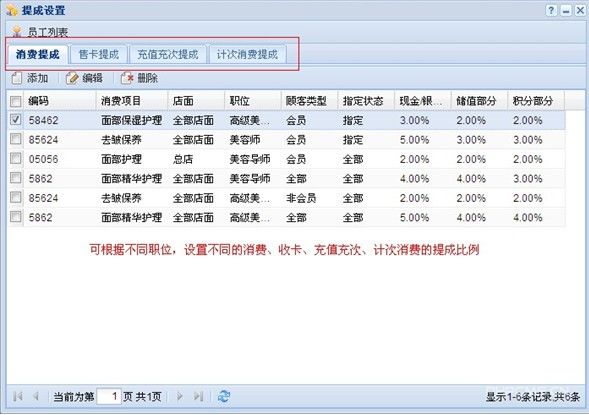Viewport: 589px width, 415px height.
Task: Toggle the select-all checkbox in the header
Action: pyautogui.click(x=15, y=101)
